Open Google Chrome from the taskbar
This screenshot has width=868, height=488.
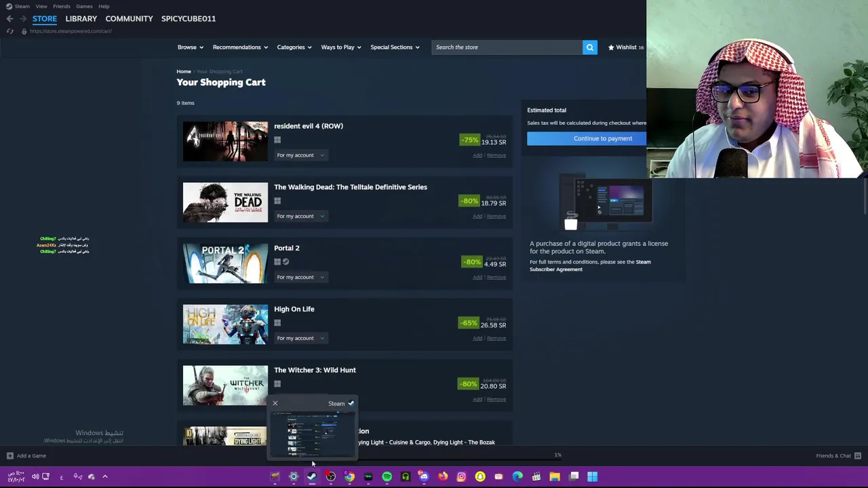click(349, 476)
